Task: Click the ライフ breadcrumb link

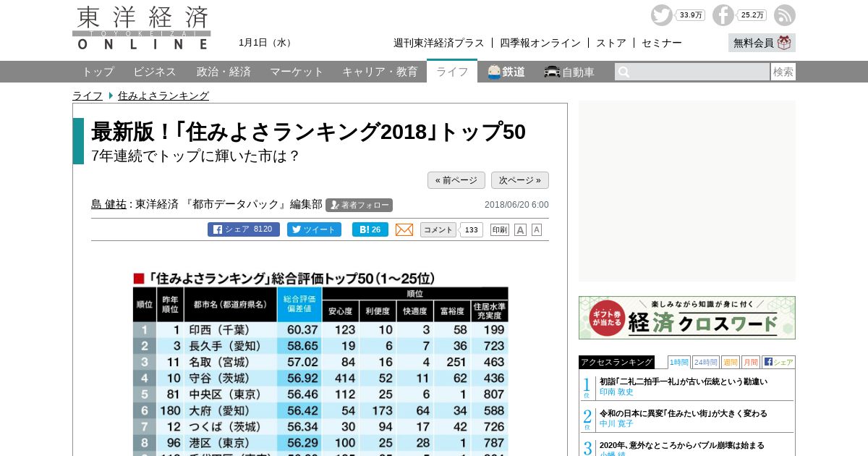Action: click(88, 96)
